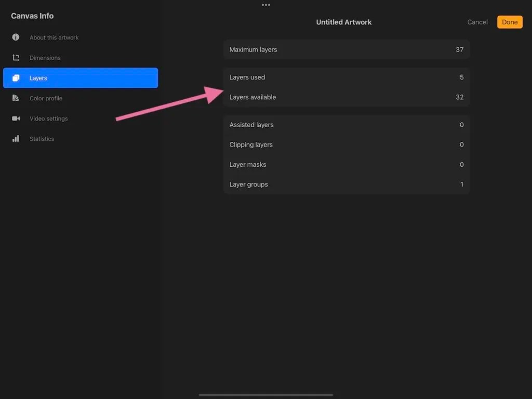Click the Canvas Info panel title
The image size is (532, 399).
pos(32,16)
